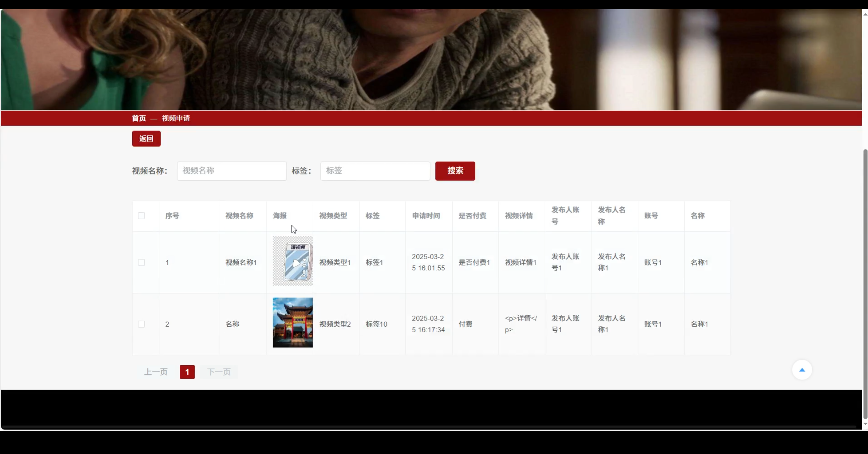
Task: Click the vertical scrollbar thumb
Action: click(x=865, y=285)
